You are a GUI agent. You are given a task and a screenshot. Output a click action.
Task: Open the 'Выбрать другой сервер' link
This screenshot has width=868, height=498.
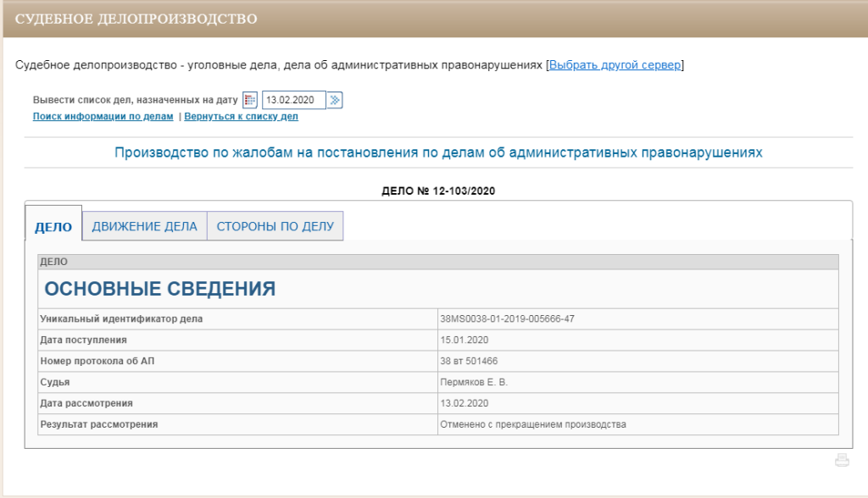[x=615, y=65]
